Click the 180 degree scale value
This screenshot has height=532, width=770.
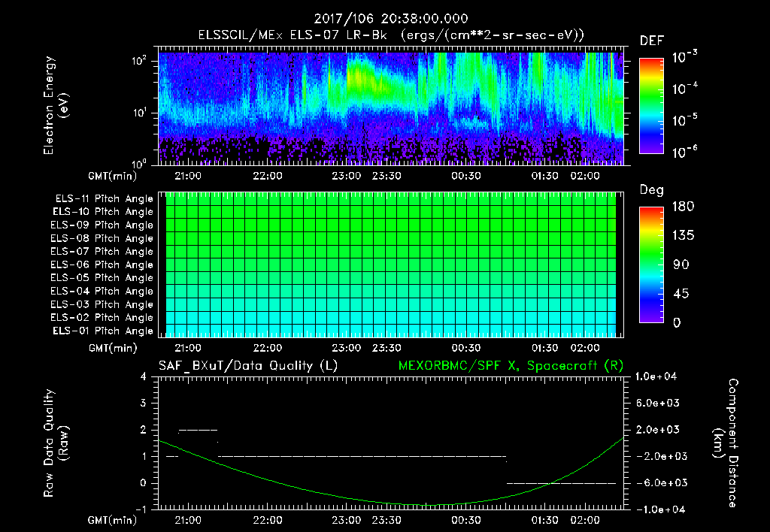coord(684,206)
